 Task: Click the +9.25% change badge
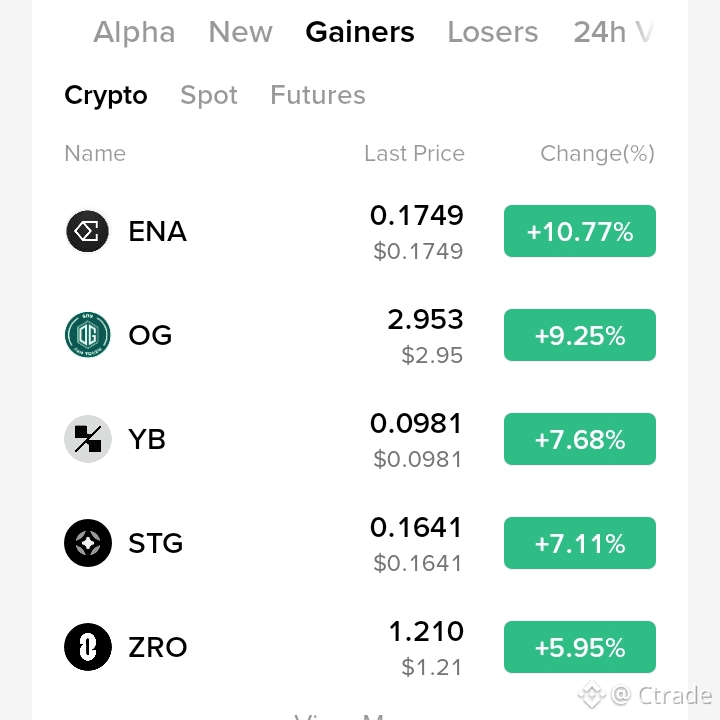coord(579,335)
